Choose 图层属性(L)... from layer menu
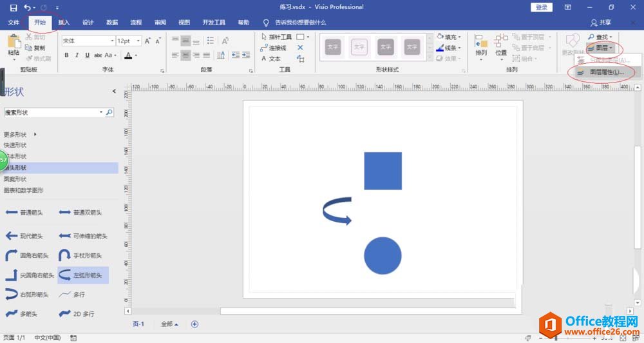The image size is (644, 343). click(x=606, y=72)
